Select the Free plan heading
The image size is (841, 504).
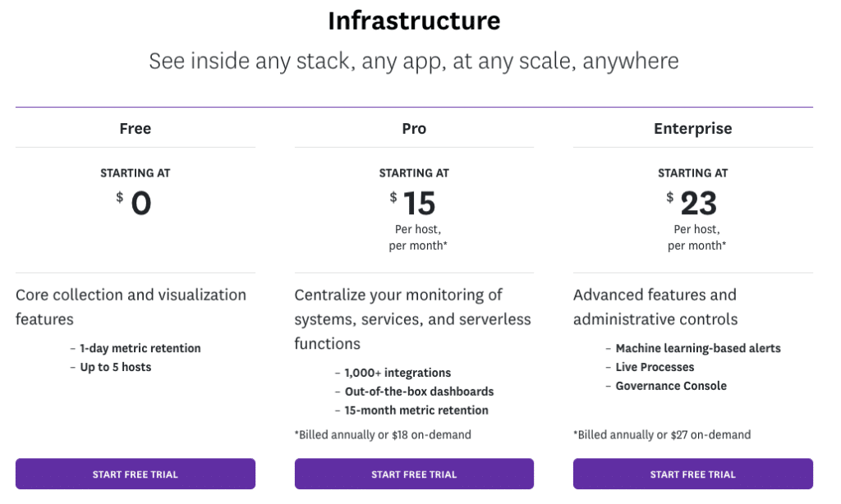[135, 128]
